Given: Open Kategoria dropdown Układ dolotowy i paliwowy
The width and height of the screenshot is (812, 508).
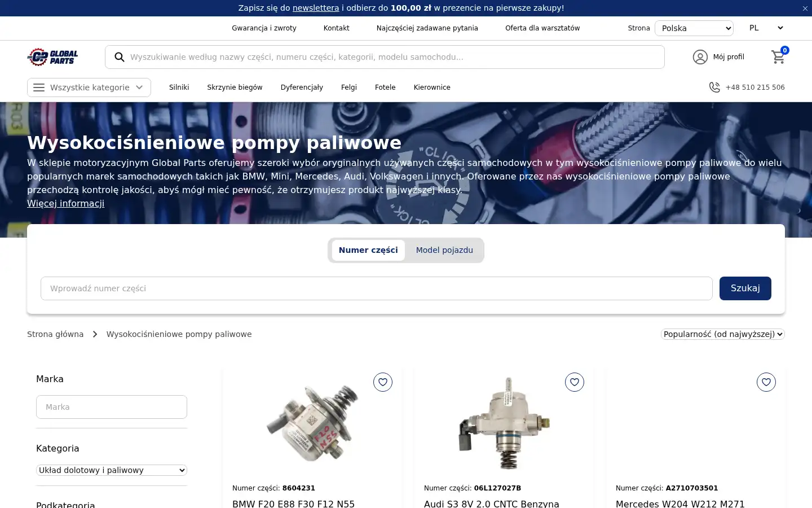Looking at the screenshot, I should [x=112, y=470].
